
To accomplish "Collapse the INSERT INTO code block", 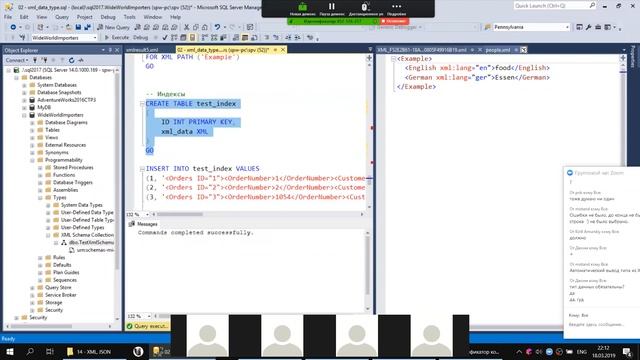I will click(x=142, y=169).
